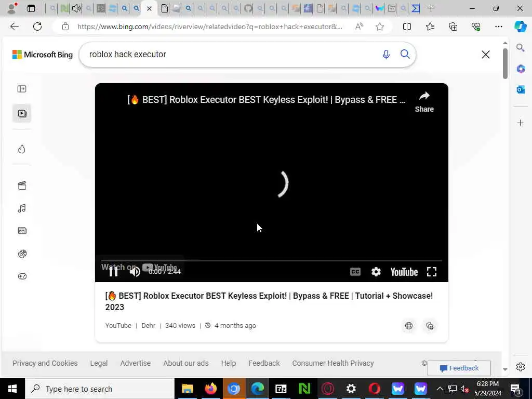
Task: Click the video progress bar
Action: point(271,261)
